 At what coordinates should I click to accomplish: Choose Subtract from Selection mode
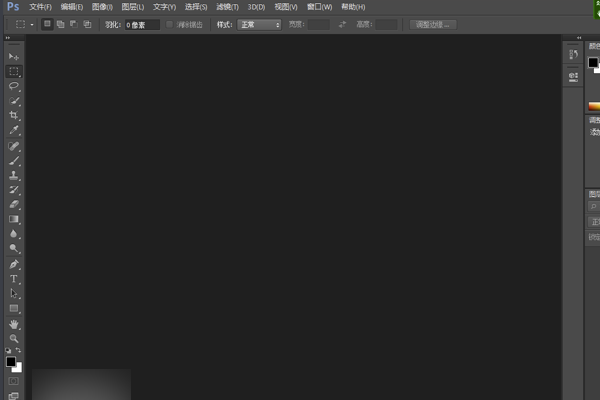point(74,24)
